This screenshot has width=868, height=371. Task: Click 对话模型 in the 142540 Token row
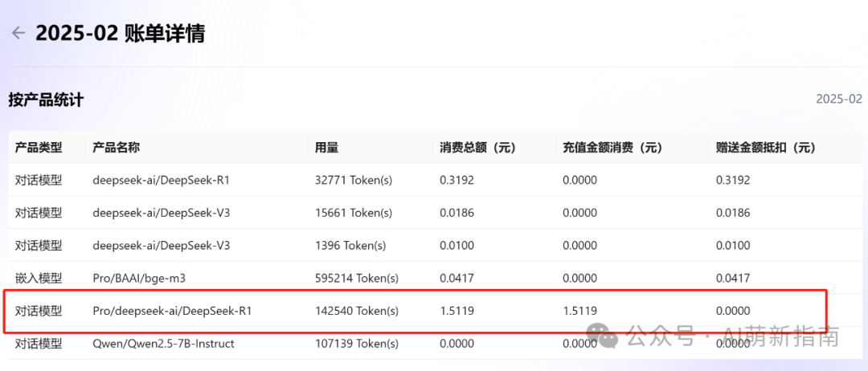coord(39,311)
